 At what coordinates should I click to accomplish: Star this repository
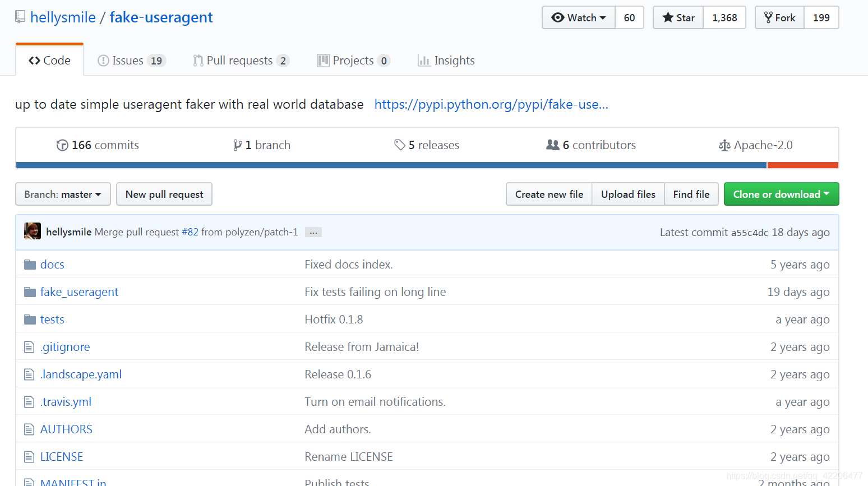[678, 17]
